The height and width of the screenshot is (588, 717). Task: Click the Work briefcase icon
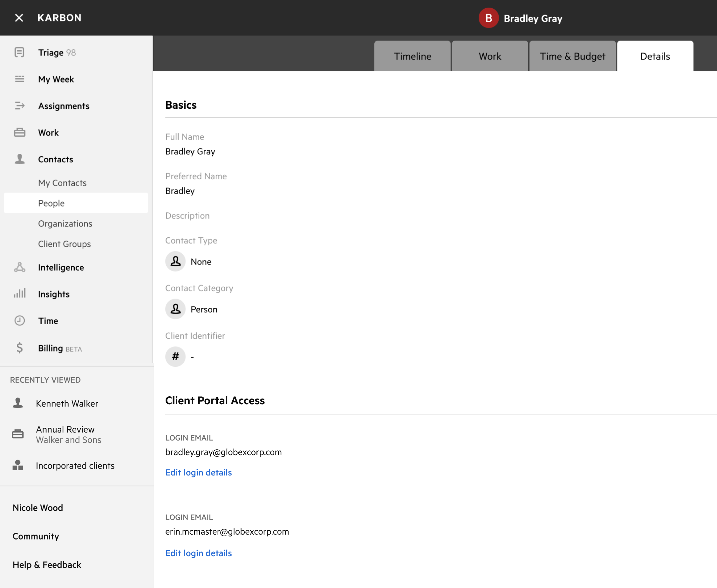[x=19, y=133]
